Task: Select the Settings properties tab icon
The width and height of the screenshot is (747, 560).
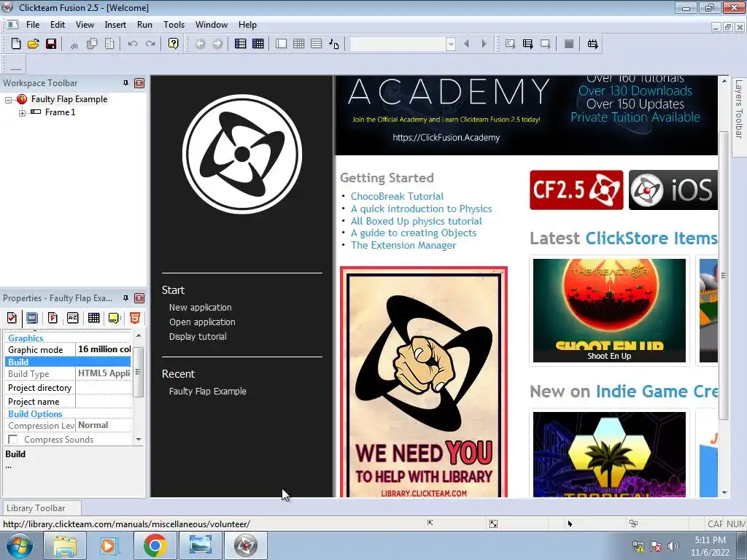Action: coord(12,318)
